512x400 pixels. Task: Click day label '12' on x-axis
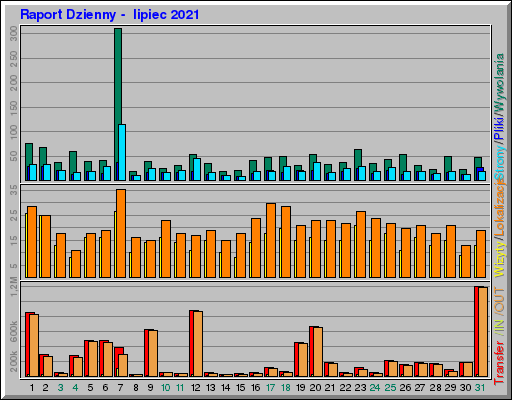195,388
